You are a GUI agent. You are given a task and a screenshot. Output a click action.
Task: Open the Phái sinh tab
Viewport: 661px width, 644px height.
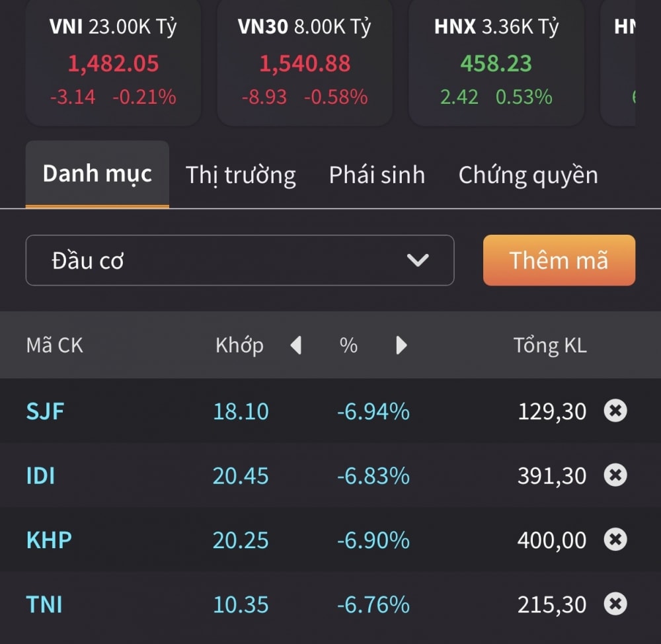click(377, 175)
